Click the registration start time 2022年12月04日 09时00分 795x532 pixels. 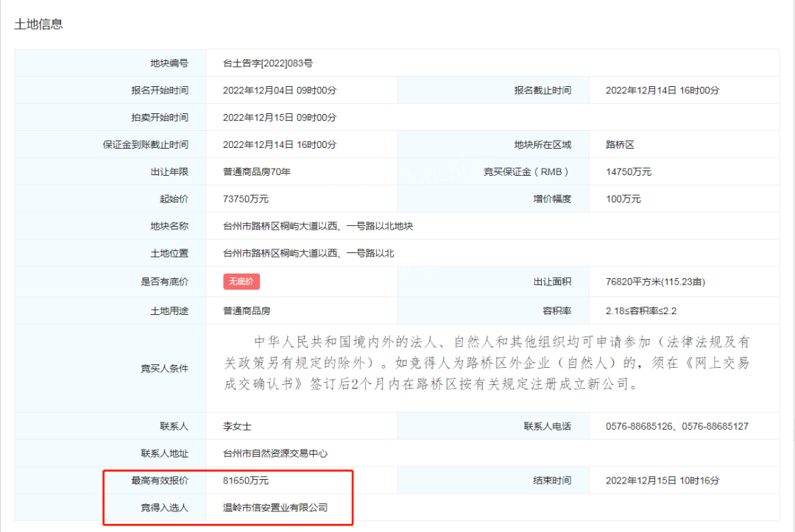280,91
